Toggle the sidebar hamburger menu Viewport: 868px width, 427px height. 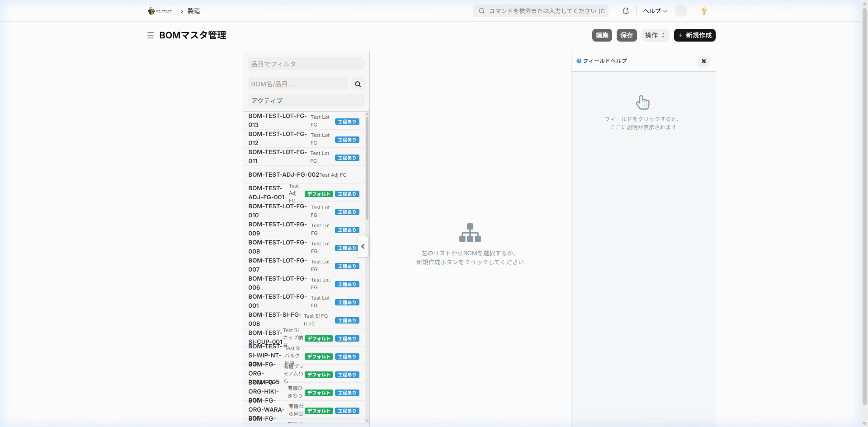pyautogui.click(x=151, y=35)
